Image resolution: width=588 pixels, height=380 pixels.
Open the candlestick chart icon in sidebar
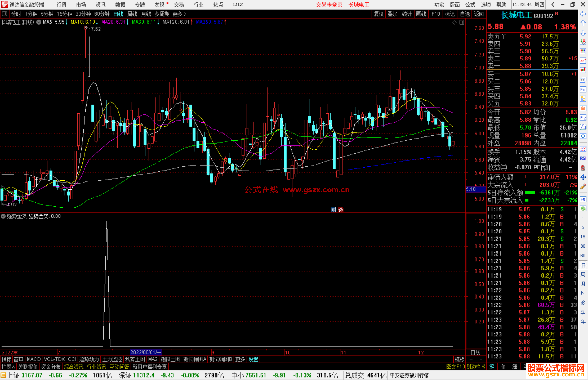coord(583,70)
